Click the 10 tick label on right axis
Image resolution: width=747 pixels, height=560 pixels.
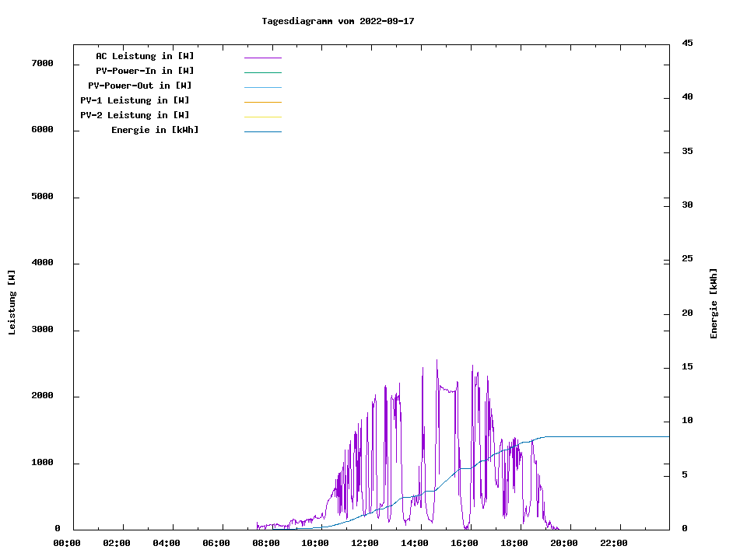click(x=687, y=421)
